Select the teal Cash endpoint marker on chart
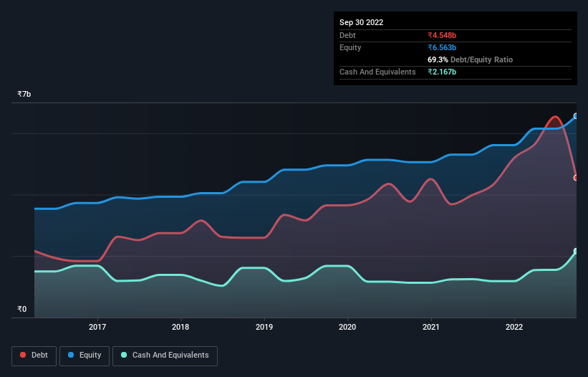Image resolution: width=588 pixels, height=377 pixels. click(x=576, y=251)
